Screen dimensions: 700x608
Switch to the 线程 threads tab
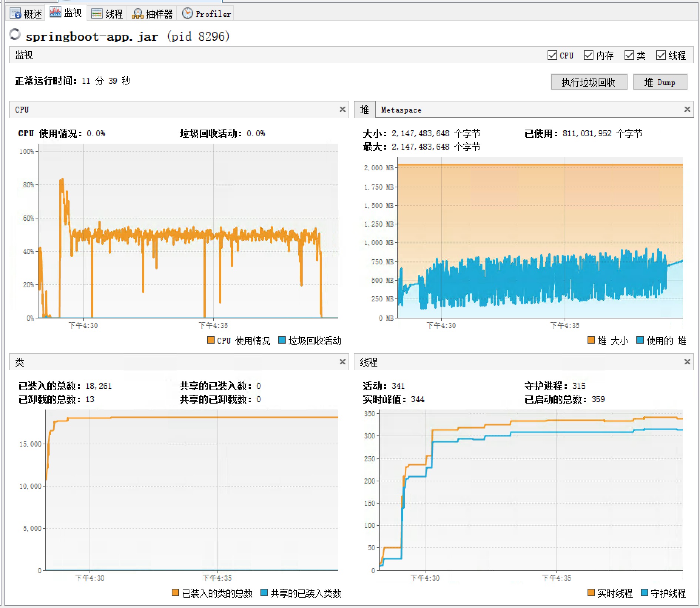(107, 14)
